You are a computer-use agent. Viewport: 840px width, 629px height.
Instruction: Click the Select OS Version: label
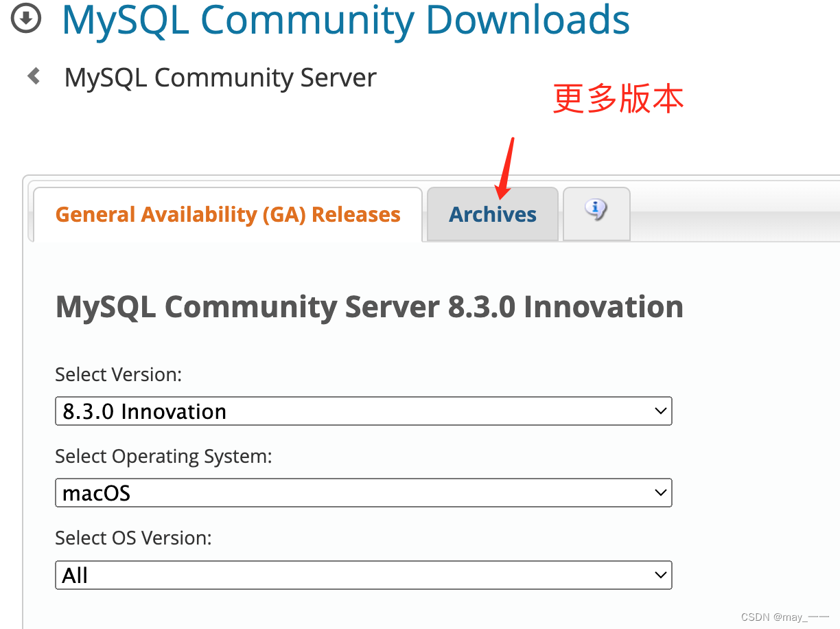click(133, 538)
